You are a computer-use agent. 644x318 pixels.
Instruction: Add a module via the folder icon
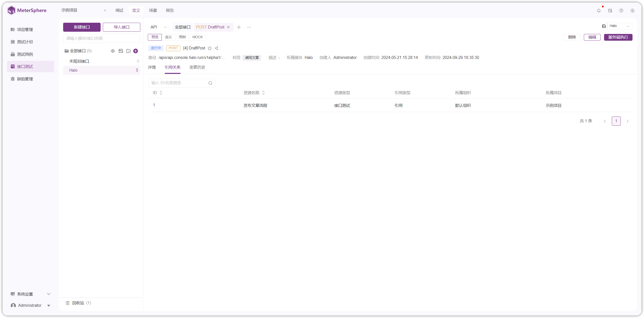point(129,51)
